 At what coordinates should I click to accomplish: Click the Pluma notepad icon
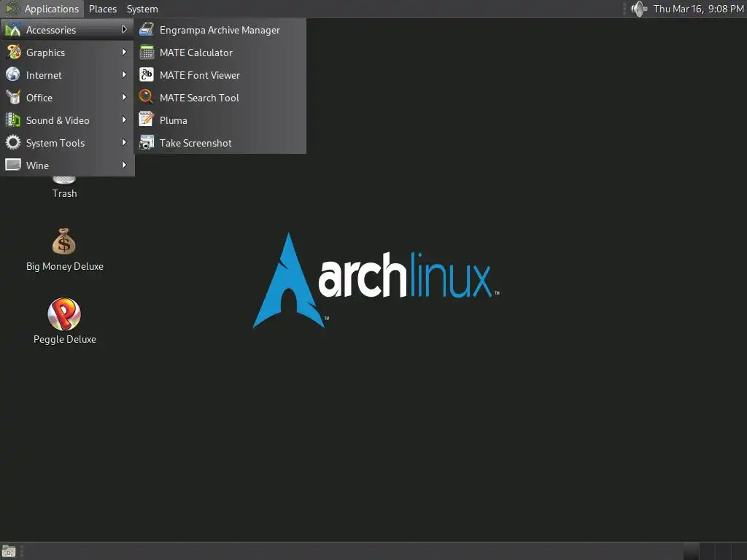coord(146,120)
